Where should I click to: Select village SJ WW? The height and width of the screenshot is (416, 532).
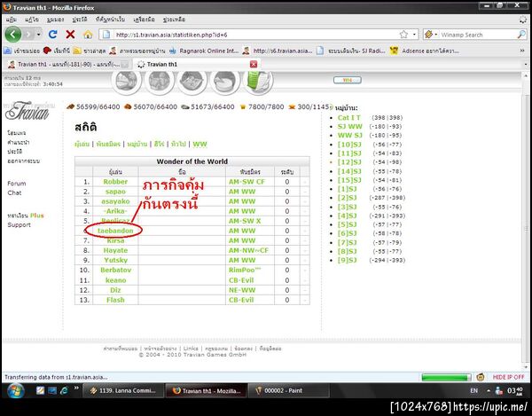350,127
